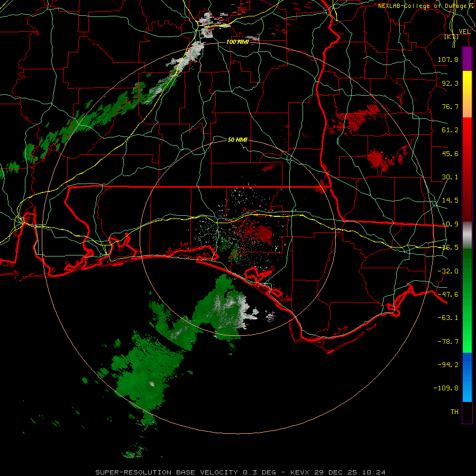Click the -16.5 value on velocity scale
The height and width of the screenshot is (476, 476).
450,248
